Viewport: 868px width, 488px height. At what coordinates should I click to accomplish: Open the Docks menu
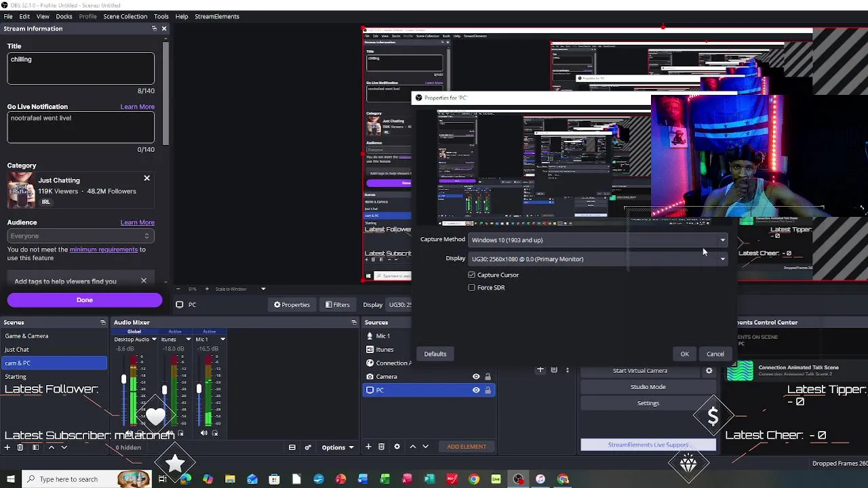coord(64,16)
